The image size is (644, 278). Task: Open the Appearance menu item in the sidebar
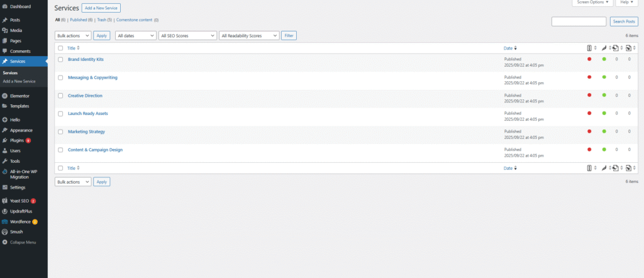click(x=21, y=130)
